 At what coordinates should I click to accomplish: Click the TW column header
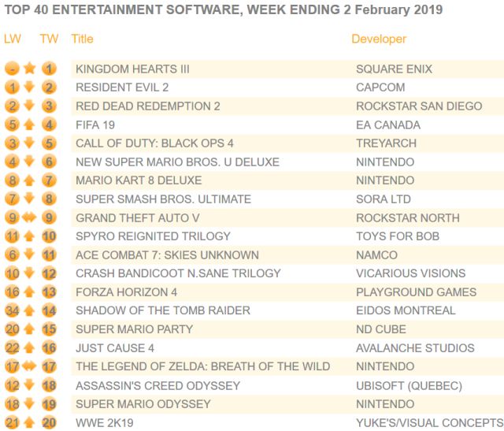[x=49, y=39]
